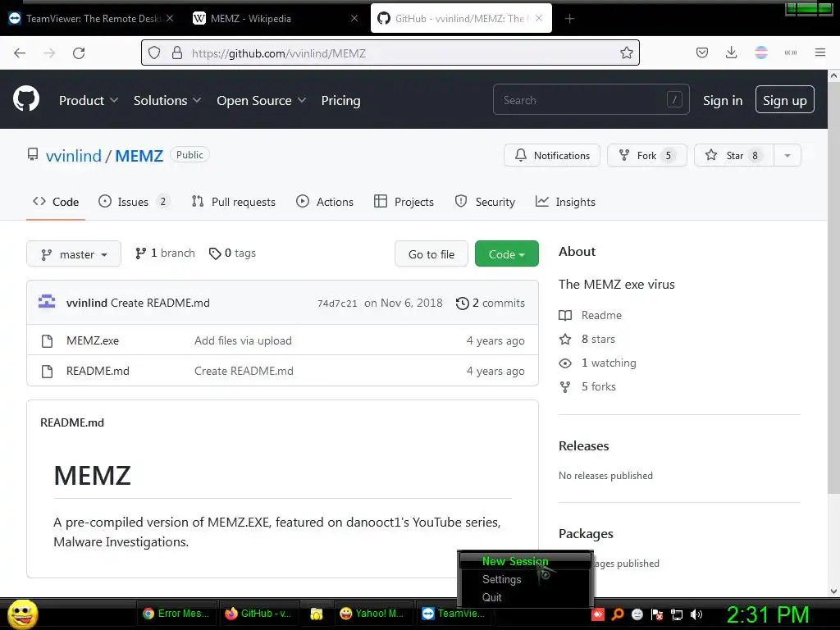840x630 pixels.
Task: Open the Firefox hamburger menu
Action: [x=820, y=52]
